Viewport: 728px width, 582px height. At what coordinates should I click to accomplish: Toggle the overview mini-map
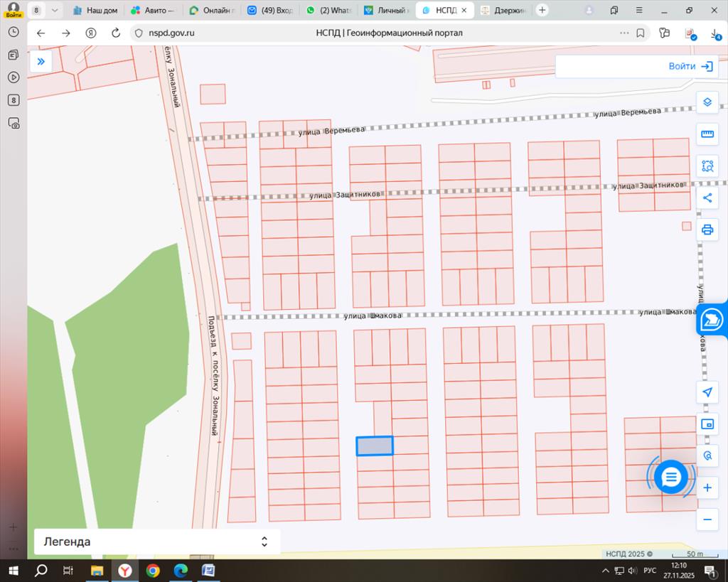tap(707, 424)
